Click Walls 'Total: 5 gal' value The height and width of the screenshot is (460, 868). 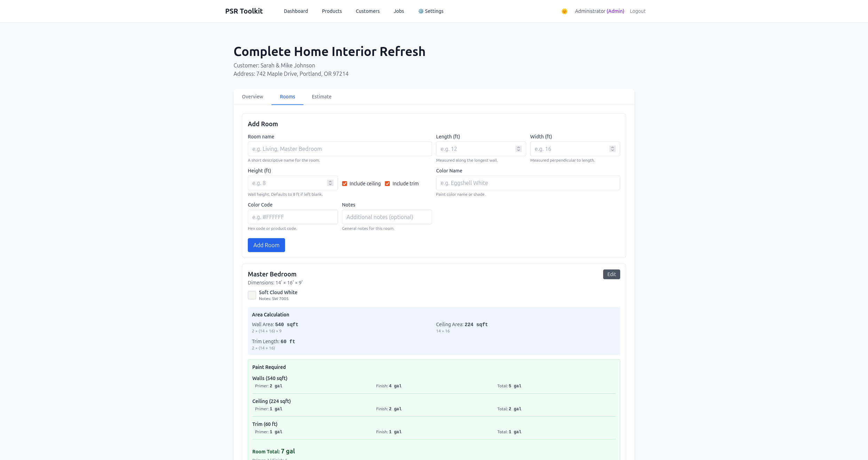click(x=509, y=386)
